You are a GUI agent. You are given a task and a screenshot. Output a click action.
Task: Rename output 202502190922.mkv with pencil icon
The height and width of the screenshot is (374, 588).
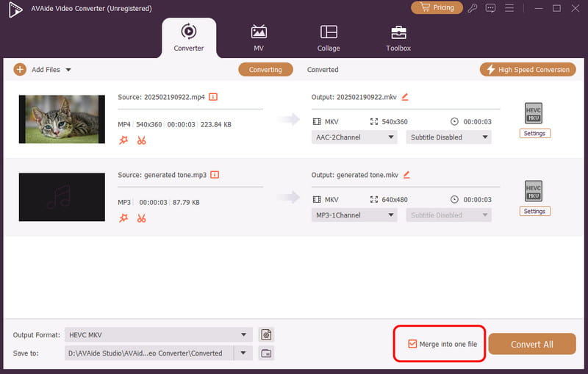tap(405, 96)
